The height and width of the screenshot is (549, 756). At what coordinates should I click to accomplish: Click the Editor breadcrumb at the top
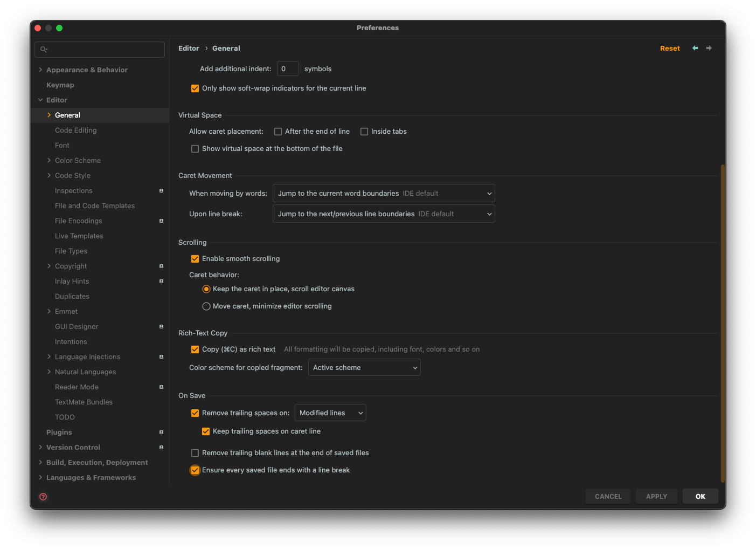click(189, 48)
